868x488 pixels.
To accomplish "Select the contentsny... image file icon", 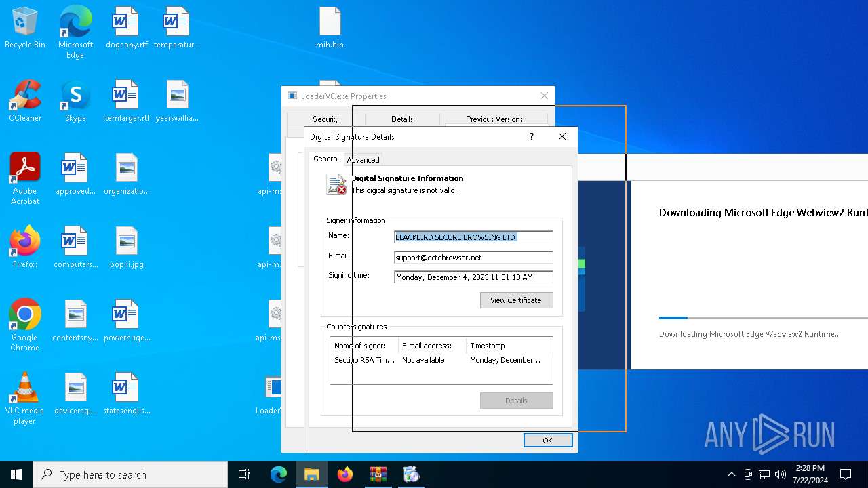I will [x=75, y=321].
